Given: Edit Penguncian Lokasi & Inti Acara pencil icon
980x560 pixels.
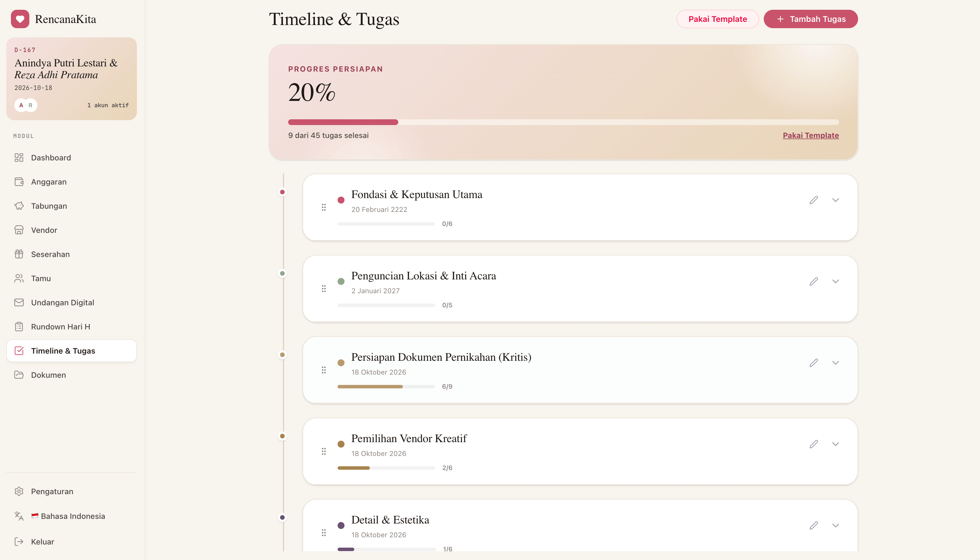Looking at the screenshot, I should (814, 281).
